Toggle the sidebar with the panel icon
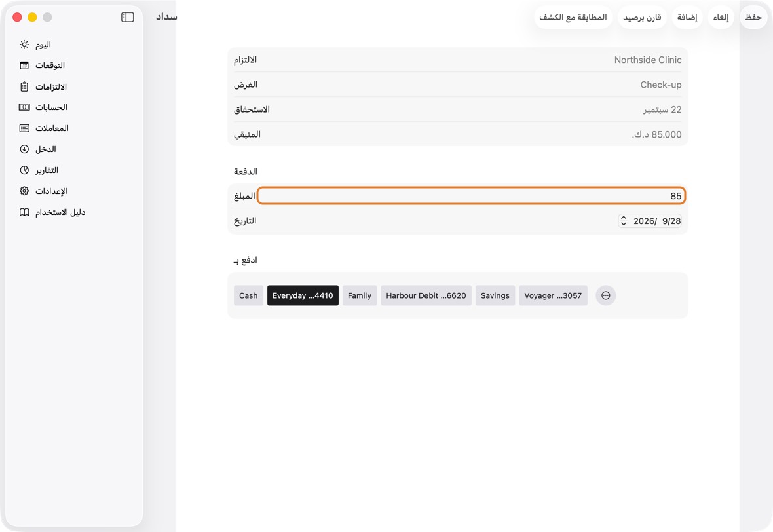 click(x=127, y=17)
